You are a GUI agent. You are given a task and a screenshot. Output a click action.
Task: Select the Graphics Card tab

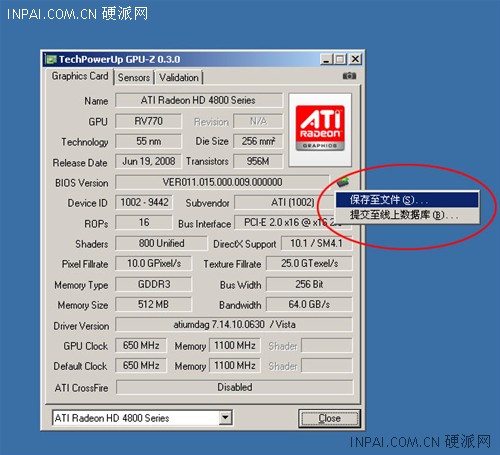[80, 76]
